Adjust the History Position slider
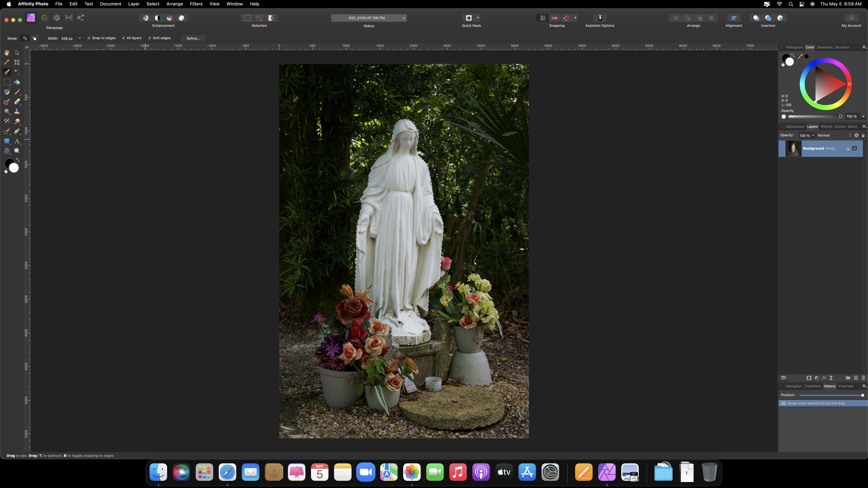Screen dimensions: 868x488 (x=831, y=395)
